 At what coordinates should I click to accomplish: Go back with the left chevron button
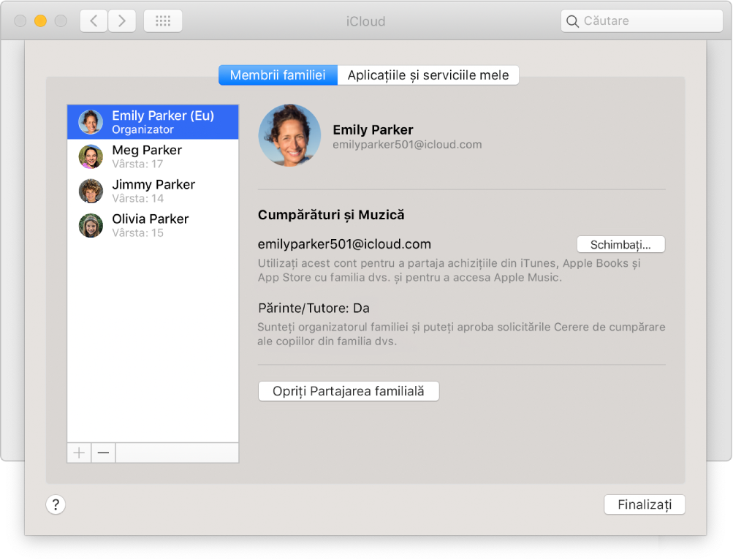point(94,21)
